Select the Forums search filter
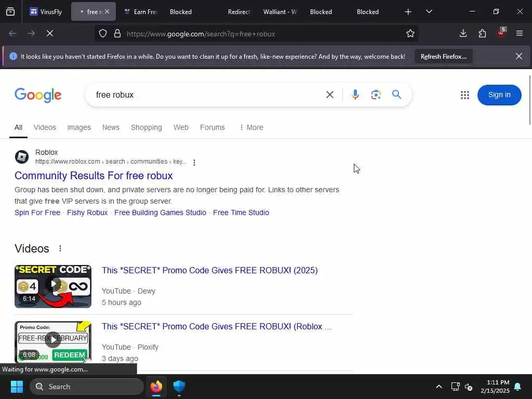532x399 pixels. [212, 127]
